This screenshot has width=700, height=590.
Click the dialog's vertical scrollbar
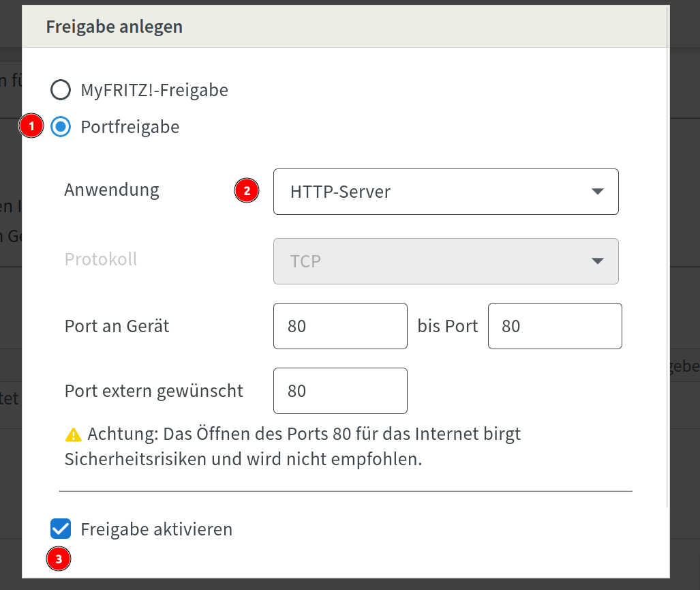coord(667,257)
